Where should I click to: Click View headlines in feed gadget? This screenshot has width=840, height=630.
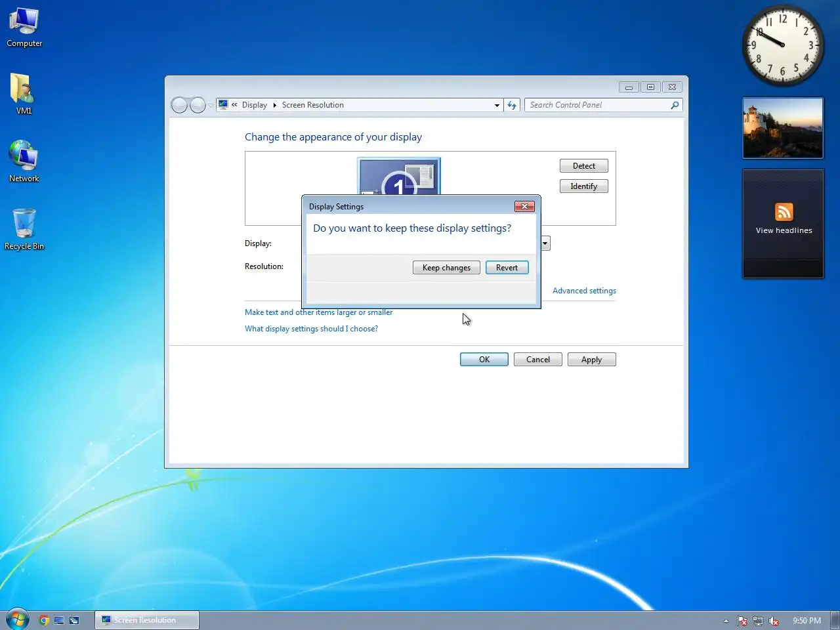784,230
